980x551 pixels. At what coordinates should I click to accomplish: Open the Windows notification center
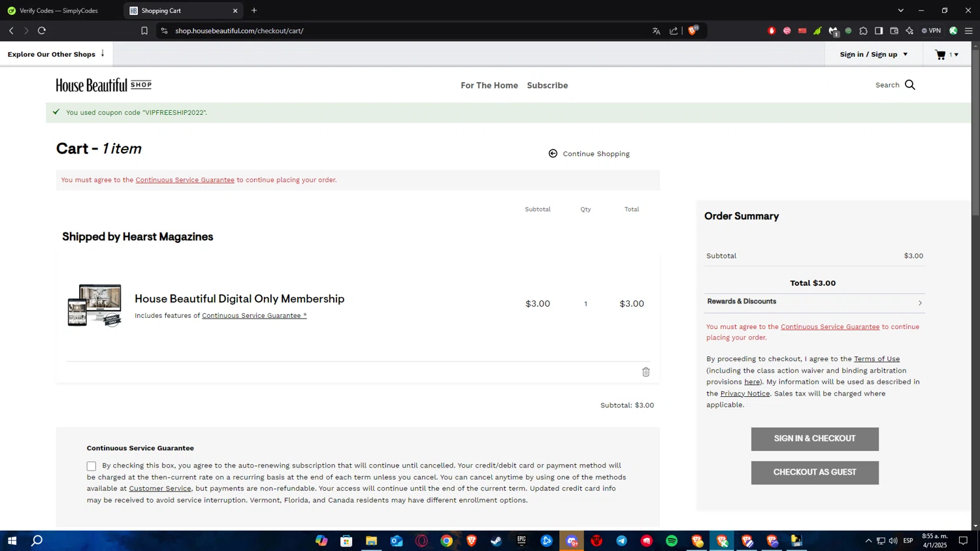click(963, 541)
